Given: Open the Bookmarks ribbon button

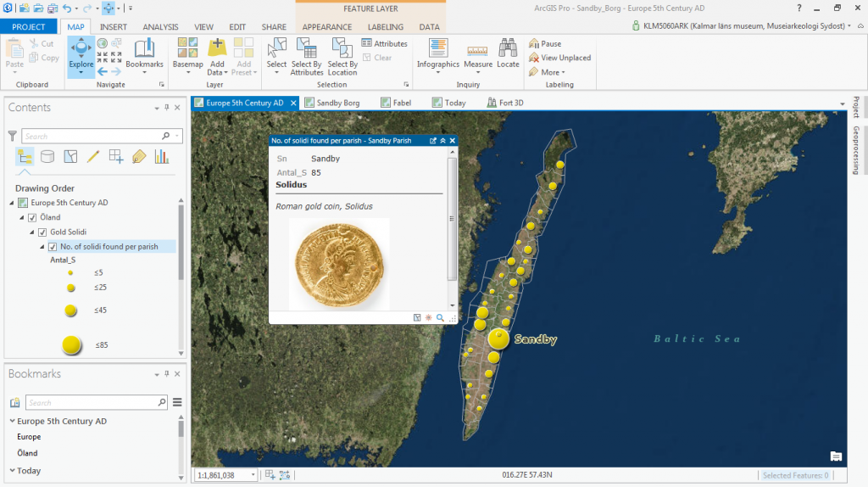Looking at the screenshot, I should [x=144, y=56].
